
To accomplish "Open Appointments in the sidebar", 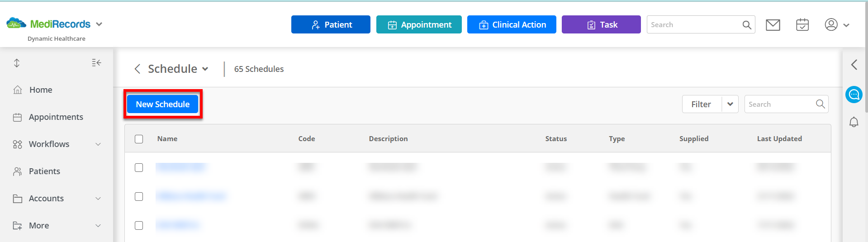I will tap(56, 117).
